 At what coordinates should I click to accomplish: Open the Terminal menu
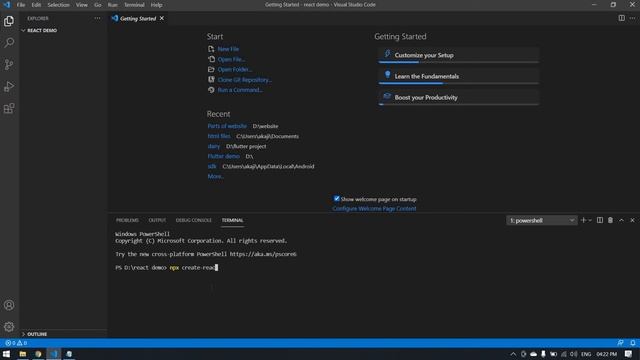[134, 5]
